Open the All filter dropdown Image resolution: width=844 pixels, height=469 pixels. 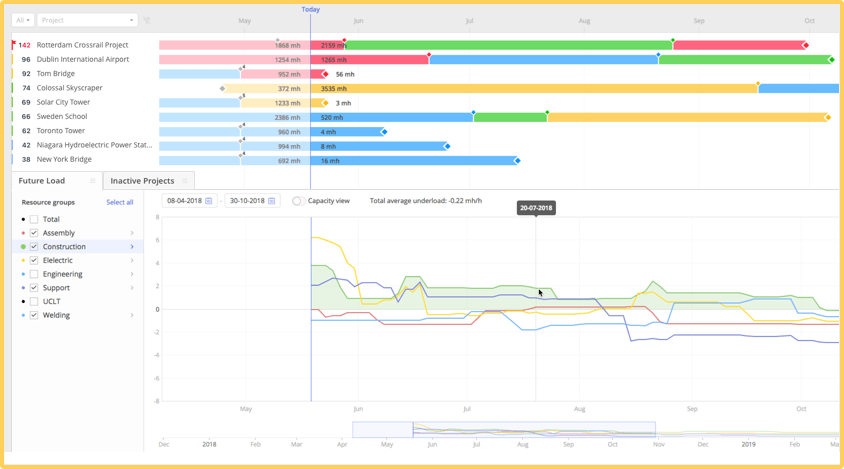(x=23, y=20)
